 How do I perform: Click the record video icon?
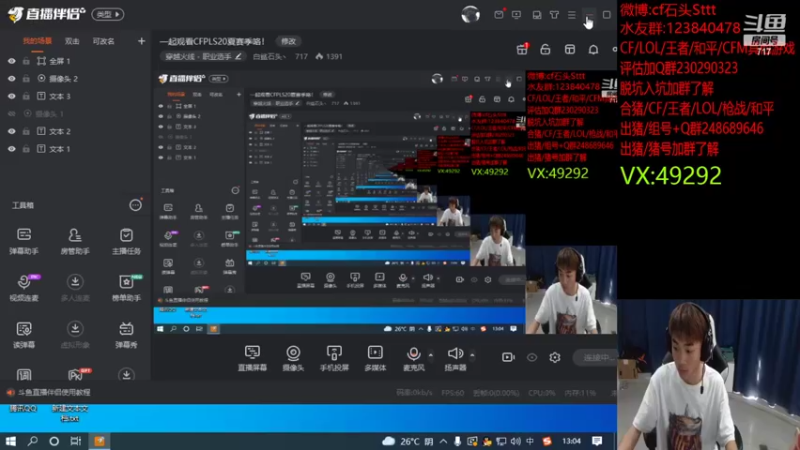(x=508, y=358)
